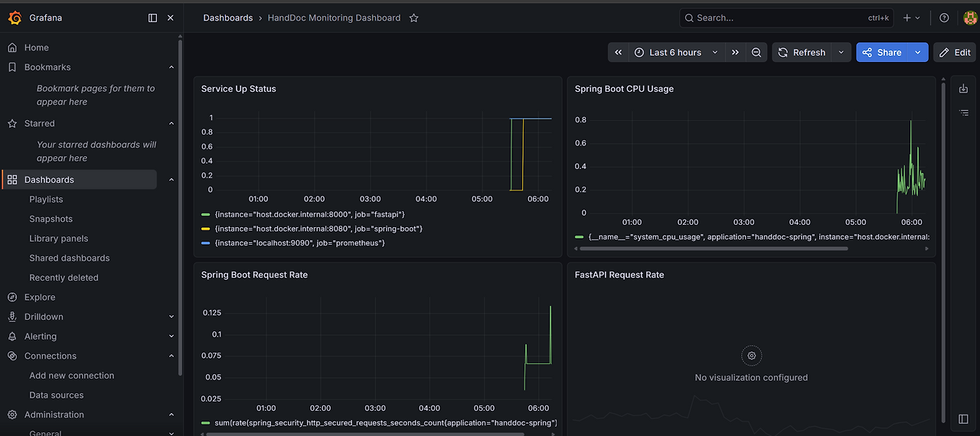Viewport: 980px width, 436px height.
Task: Zoom out the time range
Action: click(x=756, y=52)
